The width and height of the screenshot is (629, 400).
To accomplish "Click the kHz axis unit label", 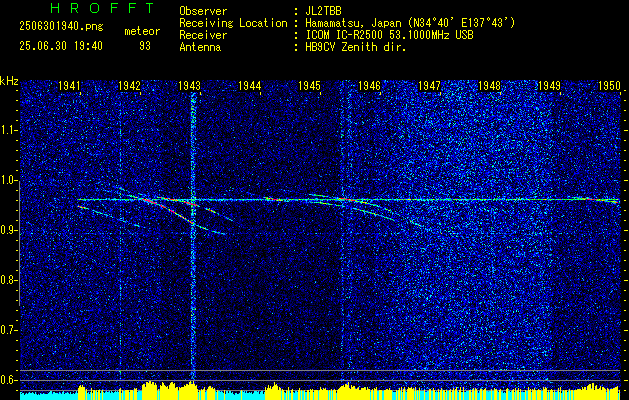I will click(x=9, y=81).
